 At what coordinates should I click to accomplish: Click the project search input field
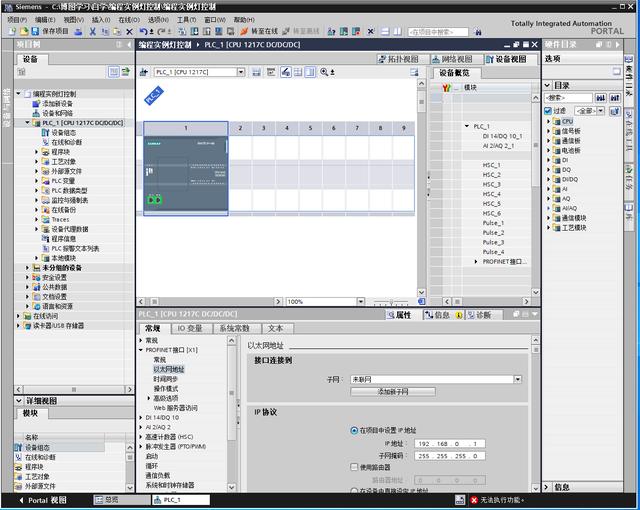[x=438, y=32]
